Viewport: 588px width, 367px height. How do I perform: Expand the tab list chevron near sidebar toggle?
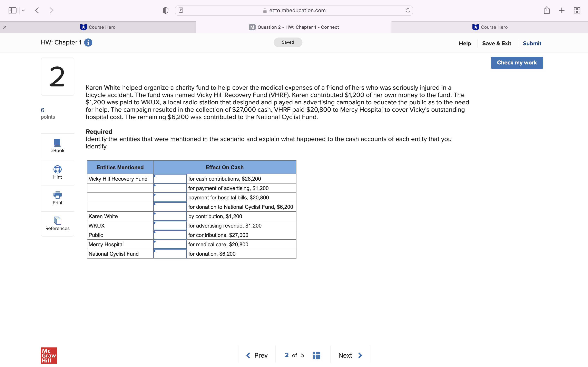[x=23, y=10]
